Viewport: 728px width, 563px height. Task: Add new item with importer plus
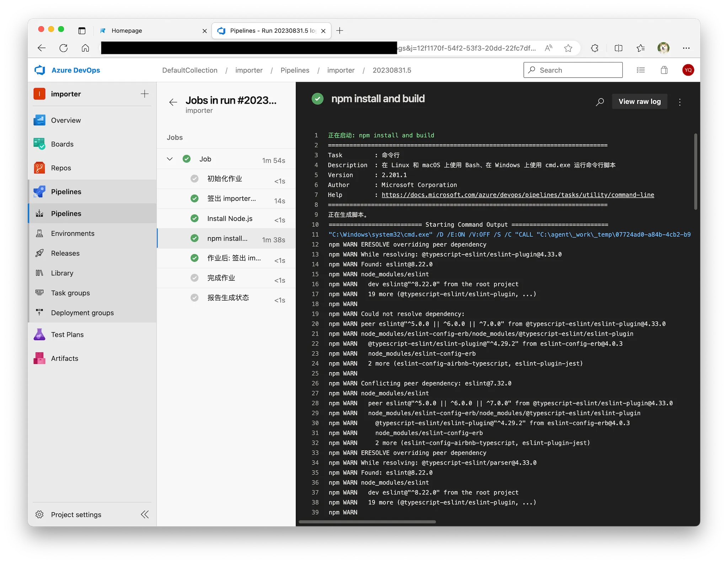click(x=145, y=94)
